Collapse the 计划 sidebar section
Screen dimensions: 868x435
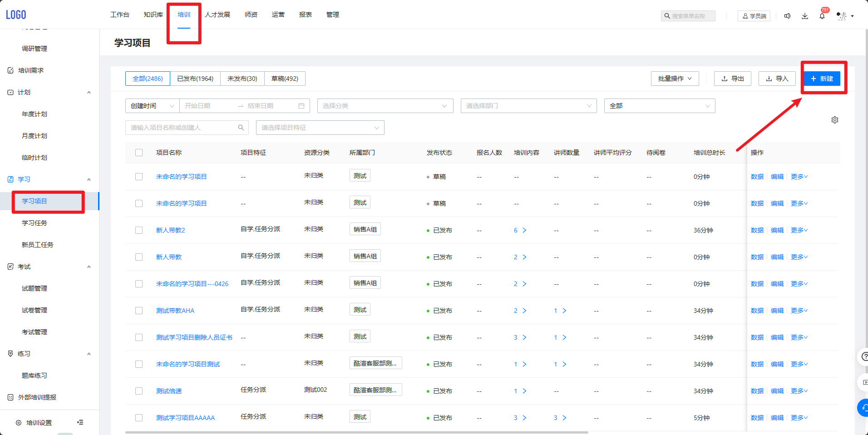point(89,92)
